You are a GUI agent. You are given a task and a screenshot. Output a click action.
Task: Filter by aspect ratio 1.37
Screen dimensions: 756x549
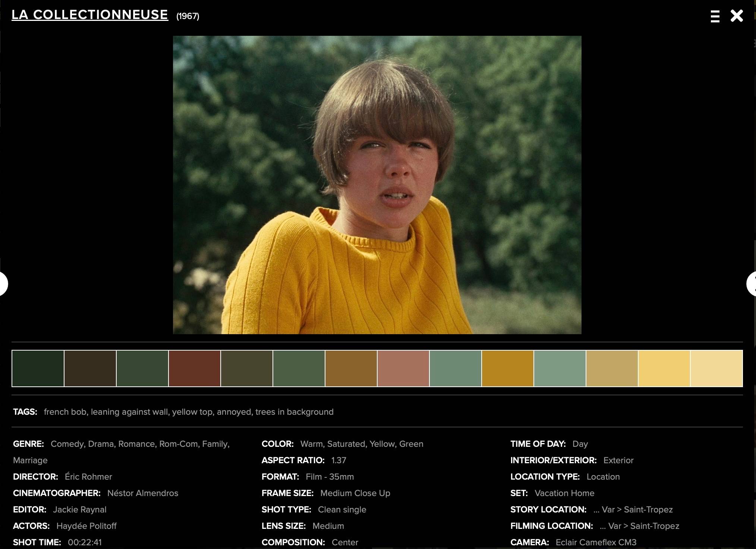339,460
